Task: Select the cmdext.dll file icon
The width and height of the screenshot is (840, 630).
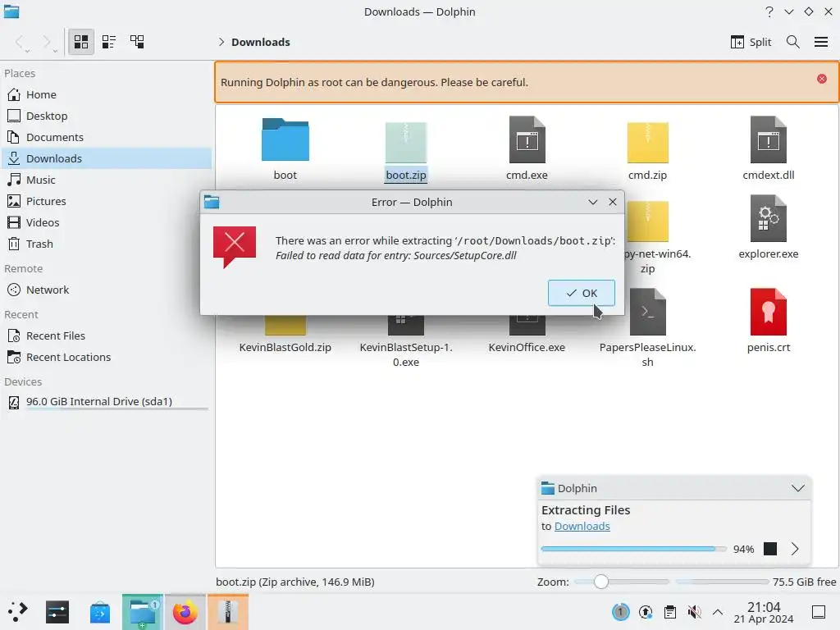Action: click(768, 139)
